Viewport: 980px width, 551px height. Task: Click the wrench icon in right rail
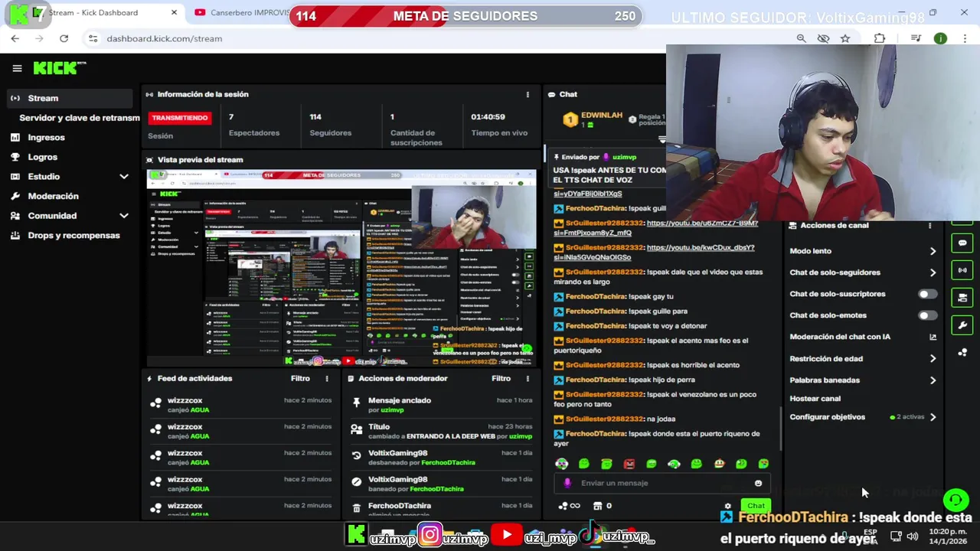pyautogui.click(x=962, y=325)
